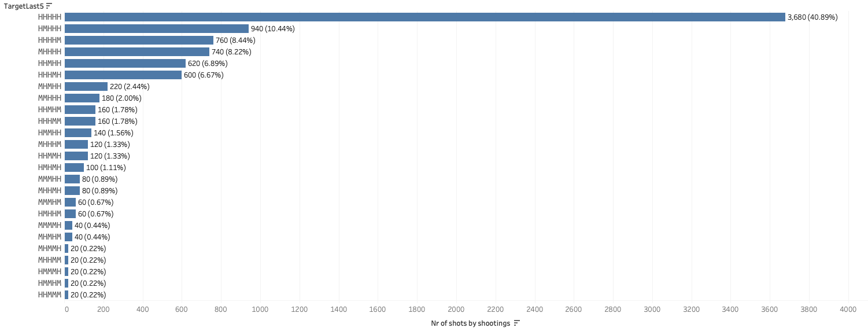Click the 220 (2.44%) value label

click(130, 87)
